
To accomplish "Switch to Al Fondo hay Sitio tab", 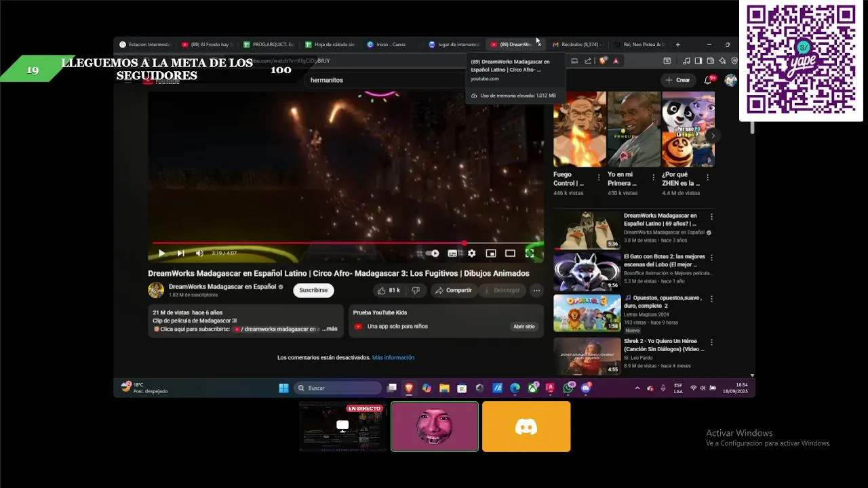I will point(207,45).
